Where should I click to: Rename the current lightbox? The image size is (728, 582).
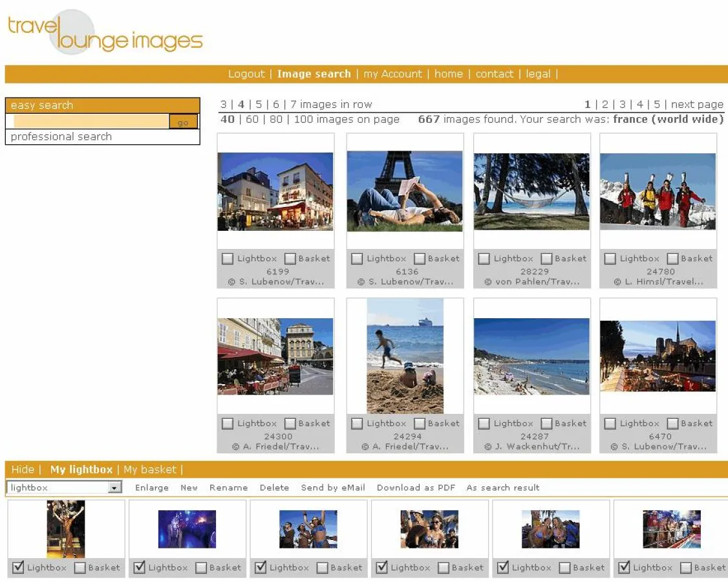pyautogui.click(x=228, y=487)
